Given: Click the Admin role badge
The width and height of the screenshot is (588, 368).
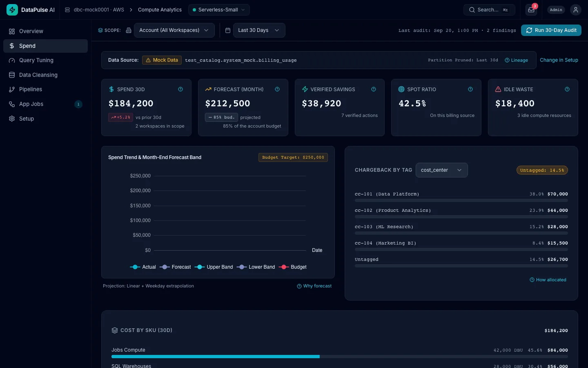Looking at the screenshot, I should pos(556,10).
